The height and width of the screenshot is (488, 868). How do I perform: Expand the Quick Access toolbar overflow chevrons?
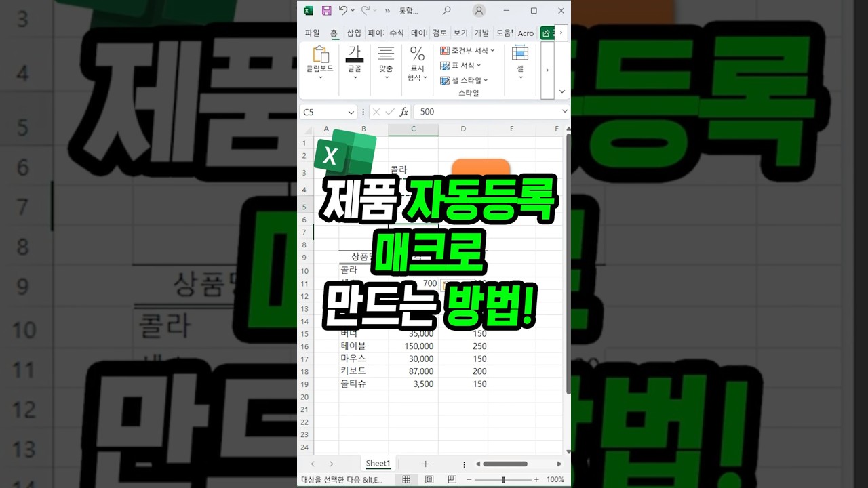click(387, 11)
